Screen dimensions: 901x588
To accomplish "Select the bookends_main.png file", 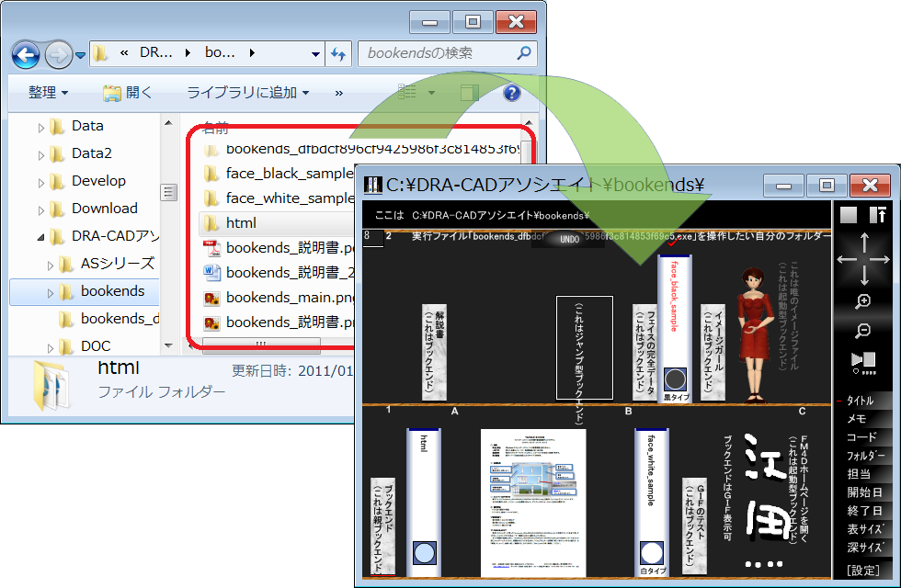I will click(x=278, y=298).
